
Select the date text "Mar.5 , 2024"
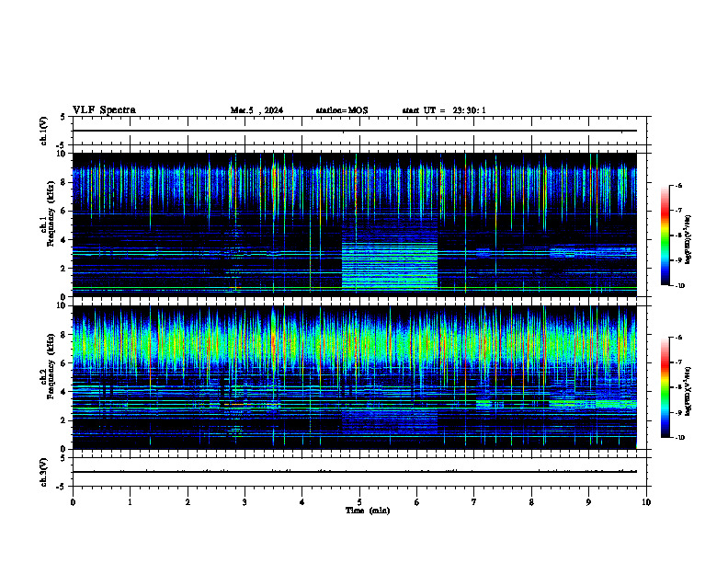256,110
